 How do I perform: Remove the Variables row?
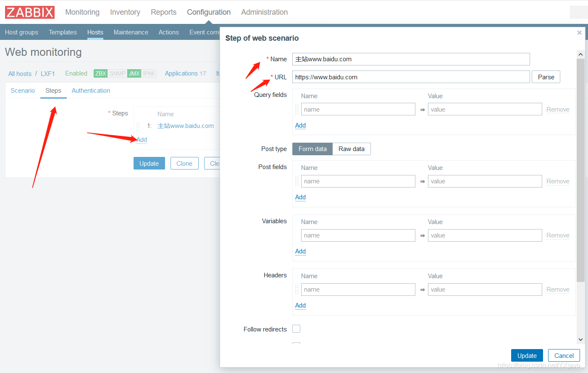(558, 235)
